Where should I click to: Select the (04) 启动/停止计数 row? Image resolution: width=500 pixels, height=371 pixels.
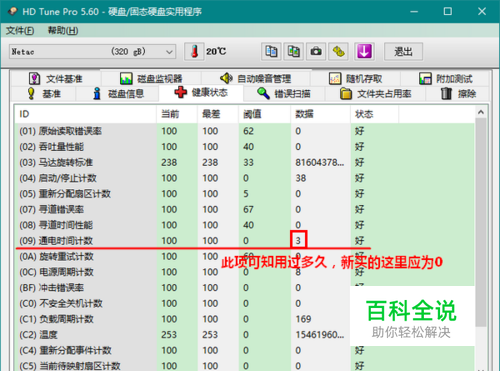coord(245,178)
